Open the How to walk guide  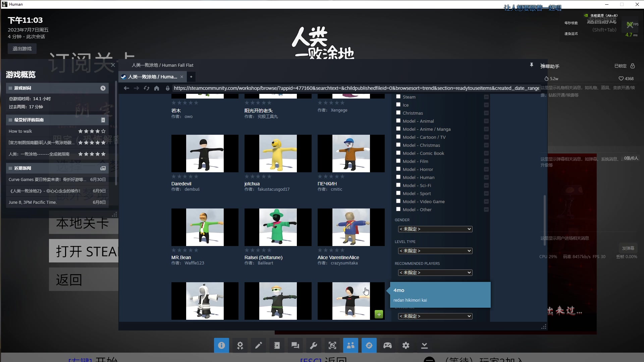click(57, 131)
